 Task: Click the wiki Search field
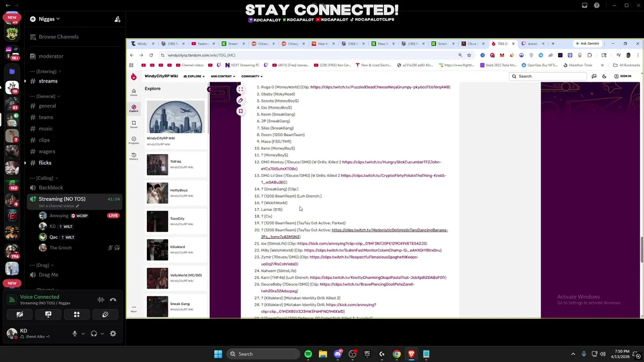(547, 76)
